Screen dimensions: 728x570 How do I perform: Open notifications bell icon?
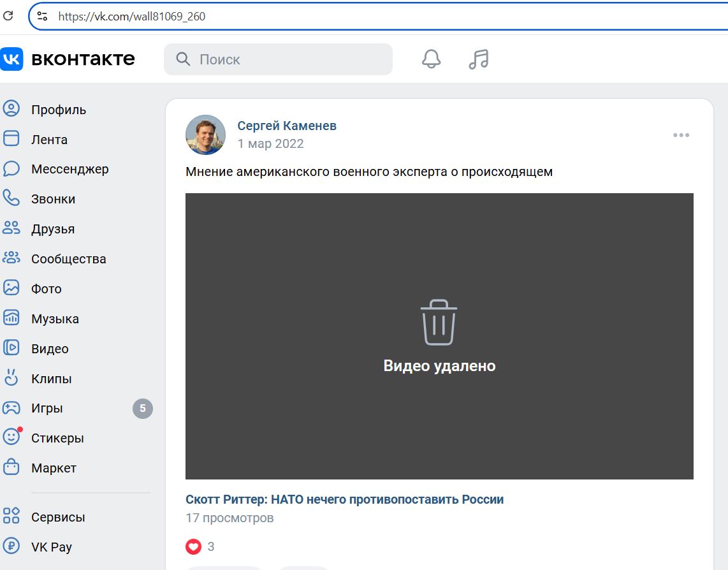coord(432,59)
